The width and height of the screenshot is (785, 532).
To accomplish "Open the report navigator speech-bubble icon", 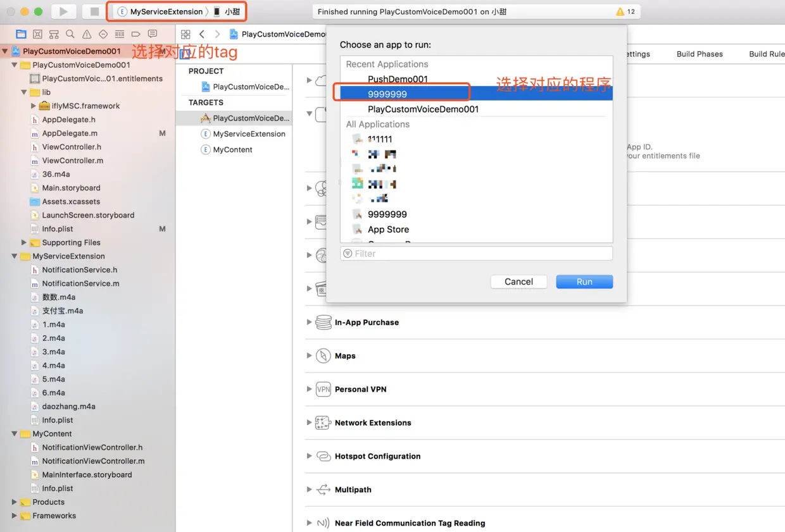I will click(153, 34).
